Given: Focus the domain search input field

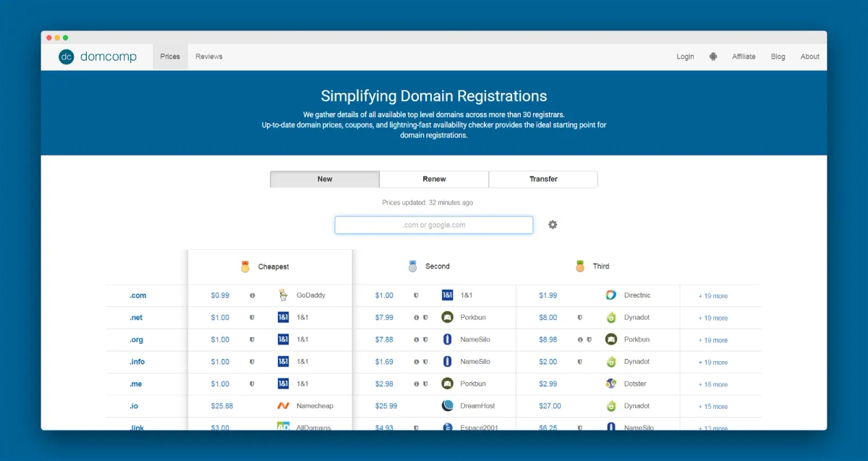Looking at the screenshot, I should (x=434, y=225).
